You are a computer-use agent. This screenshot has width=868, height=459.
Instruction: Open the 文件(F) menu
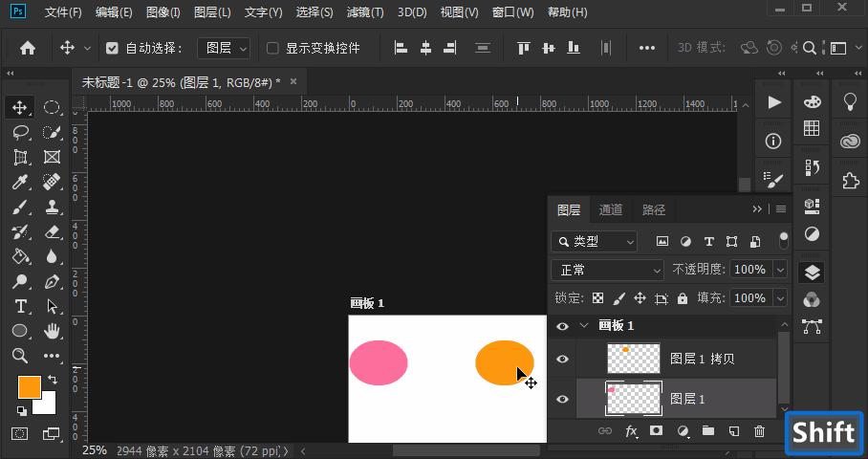tap(63, 12)
